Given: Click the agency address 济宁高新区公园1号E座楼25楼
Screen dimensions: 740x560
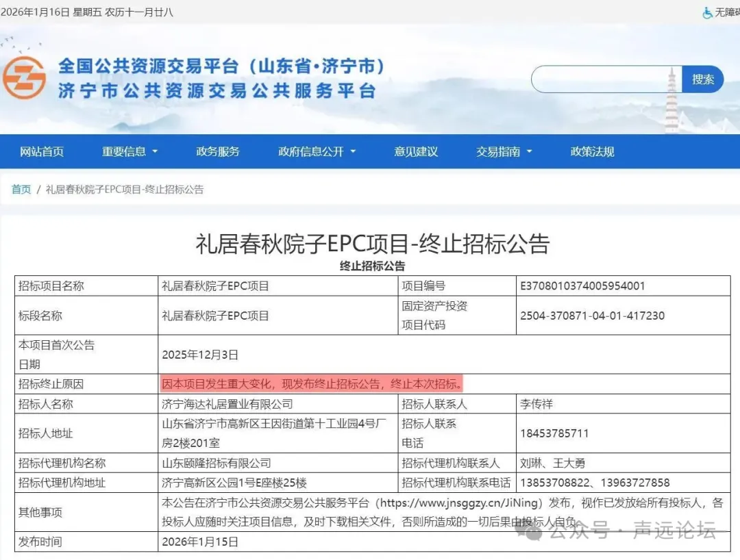Looking at the screenshot, I should (x=234, y=483).
